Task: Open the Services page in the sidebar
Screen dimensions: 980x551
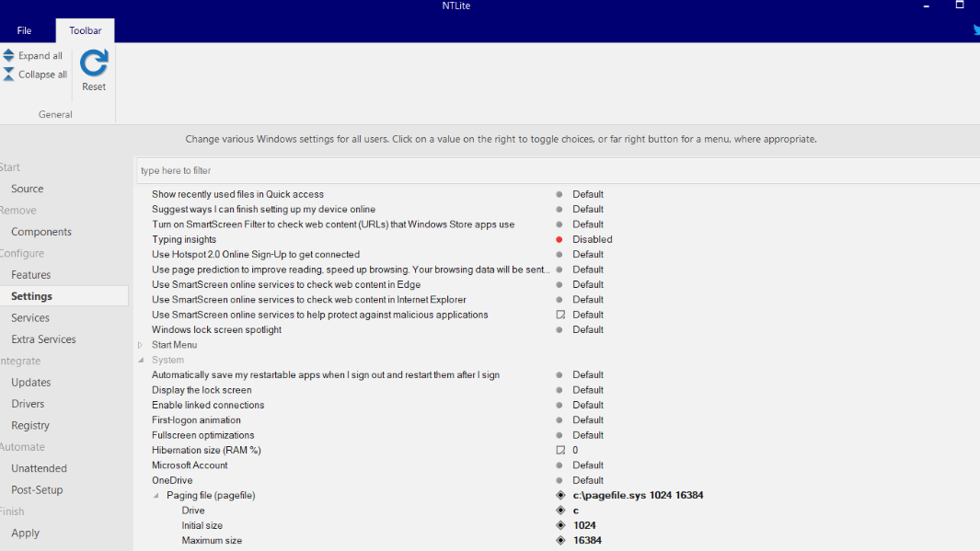Action: [x=30, y=318]
